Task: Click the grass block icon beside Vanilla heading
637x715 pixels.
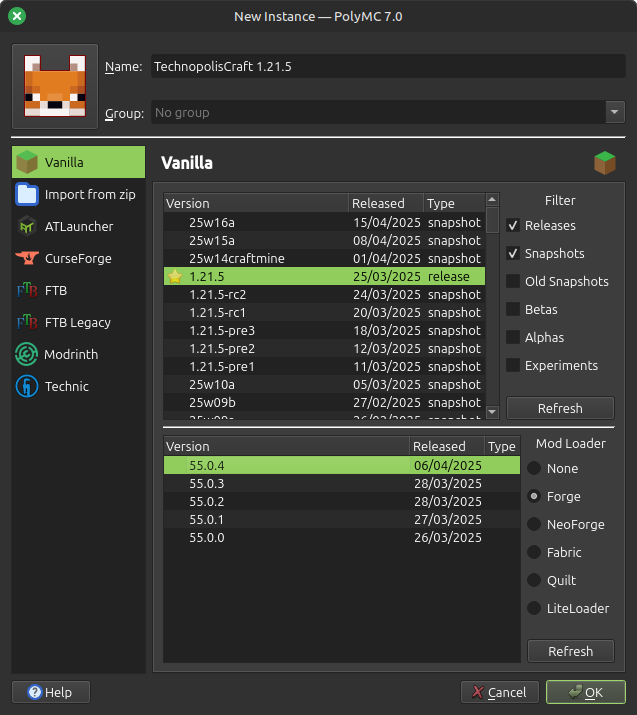Action: pyautogui.click(x=605, y=163)
